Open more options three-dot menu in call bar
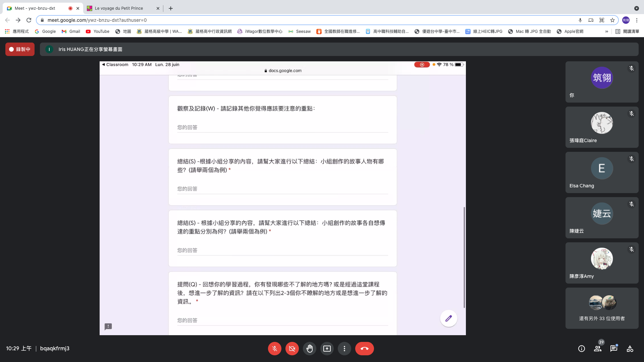 (x=344, y=349)
